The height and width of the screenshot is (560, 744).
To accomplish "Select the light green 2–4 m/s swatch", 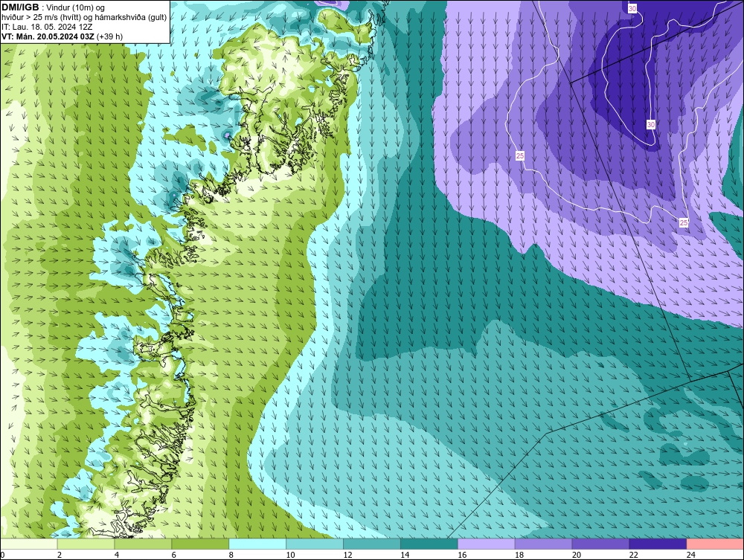I will pyautogui.click(x=86, y=544).
